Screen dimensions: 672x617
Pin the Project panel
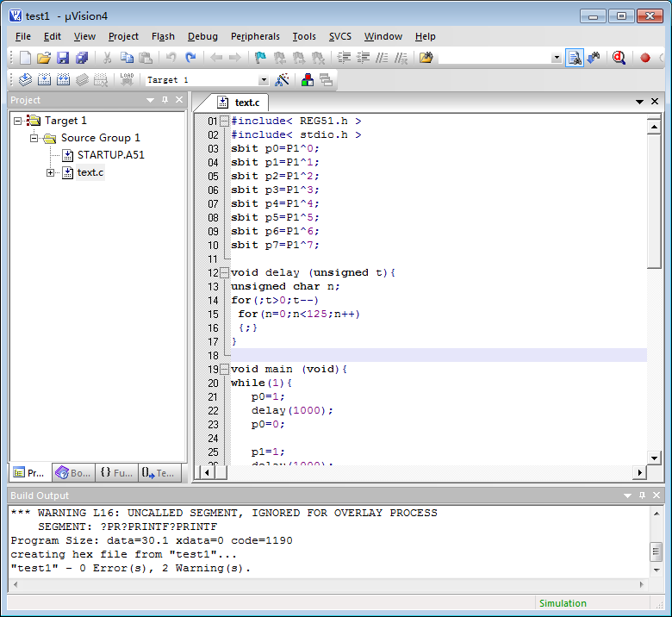pos(165,100)
